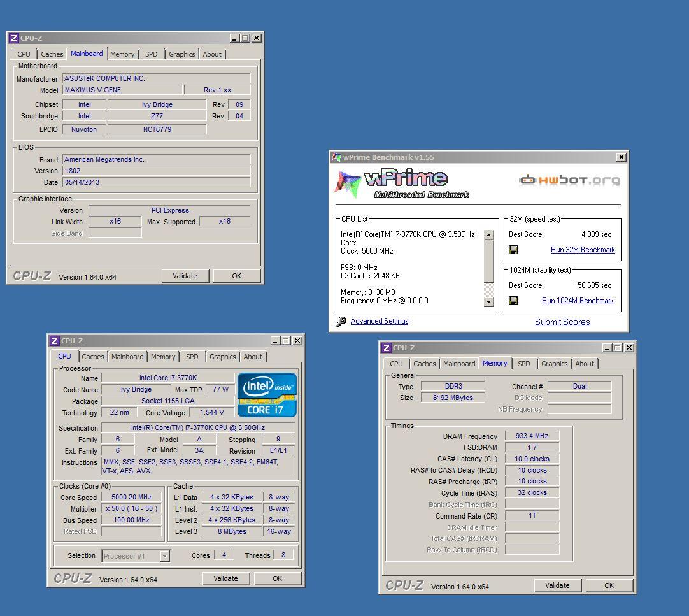Image resolution: width=689 pixels, height=616 pixels.
Task: Click Validate in the CPU tab window
Action: (x=226, y=578)
